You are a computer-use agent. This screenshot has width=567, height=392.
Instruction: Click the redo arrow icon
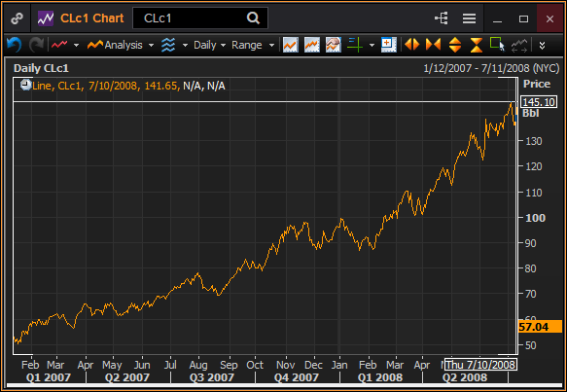point(36,45)
